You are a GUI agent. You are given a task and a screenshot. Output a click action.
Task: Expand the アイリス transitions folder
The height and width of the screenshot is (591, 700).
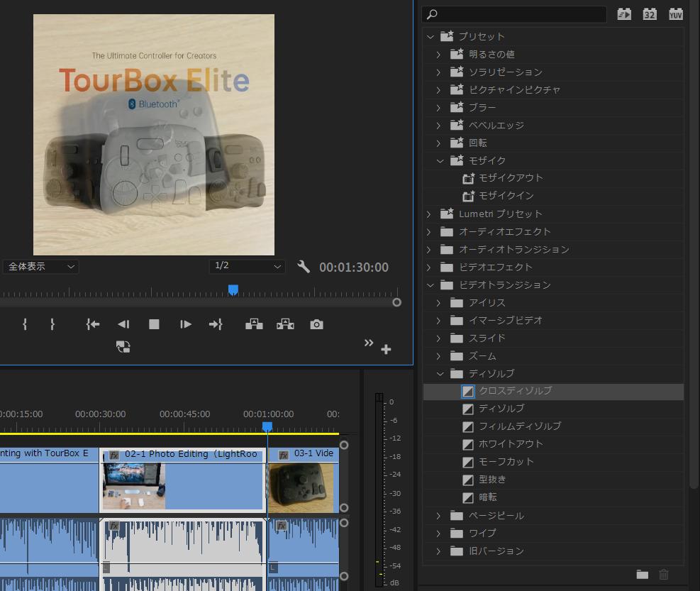coord(438,303)
